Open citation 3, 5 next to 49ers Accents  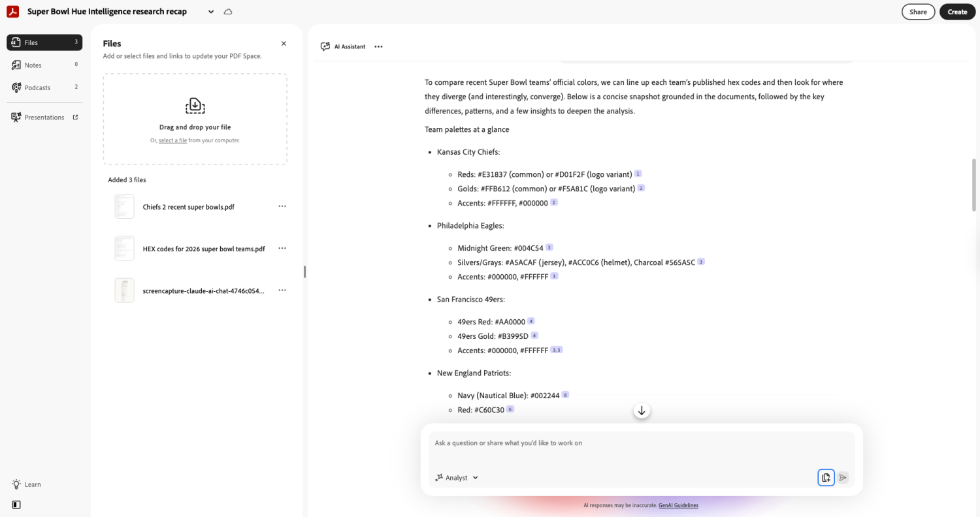[x=557, y=349]
